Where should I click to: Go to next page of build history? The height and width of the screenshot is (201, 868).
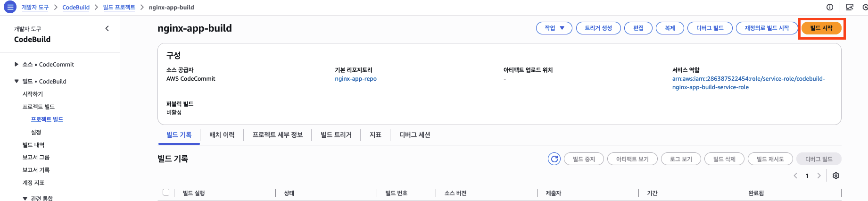pyautogui.click(x=819, y=176)
